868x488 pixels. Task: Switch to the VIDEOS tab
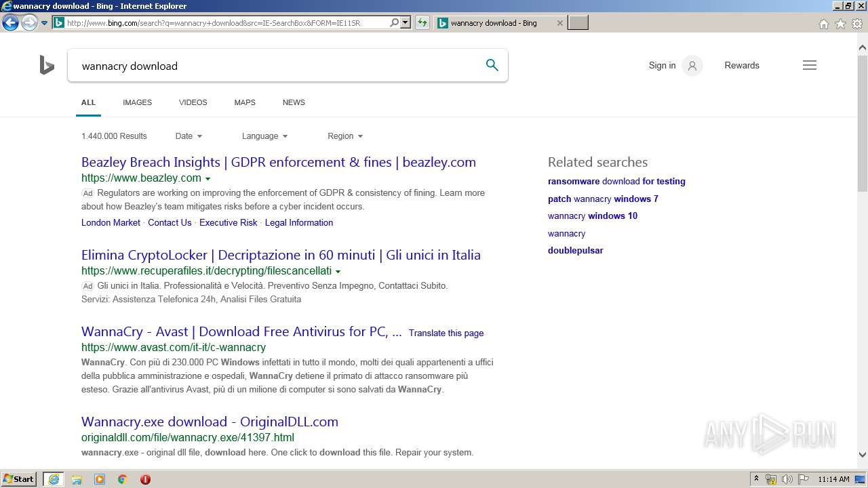tap(193, 102)
